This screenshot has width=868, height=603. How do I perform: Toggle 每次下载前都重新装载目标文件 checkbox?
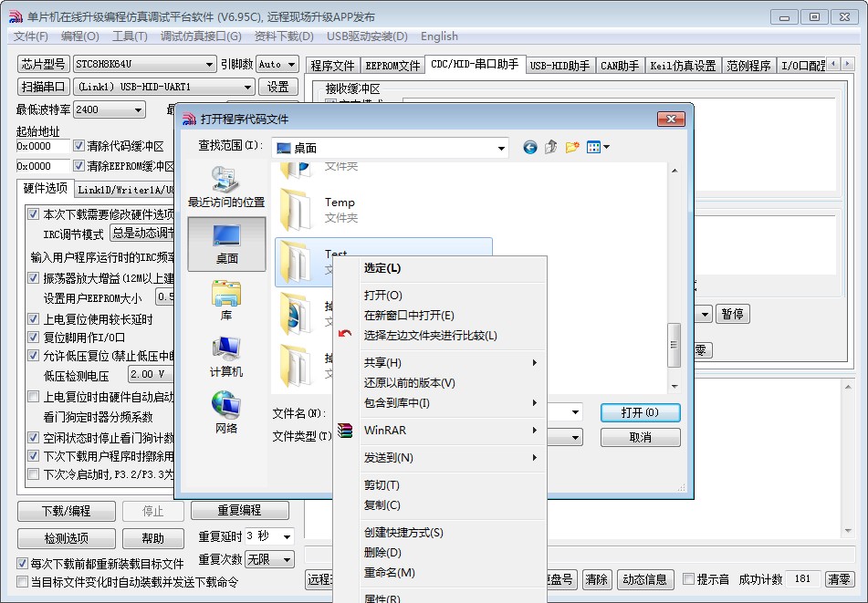click(22, 564)
